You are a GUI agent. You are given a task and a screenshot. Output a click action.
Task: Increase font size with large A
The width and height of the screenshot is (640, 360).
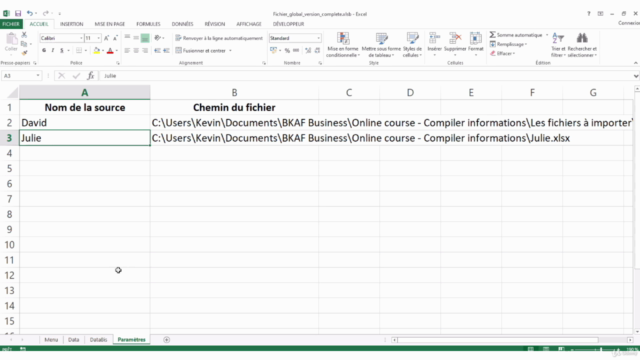pyautogui.click(x=107, y=38)
